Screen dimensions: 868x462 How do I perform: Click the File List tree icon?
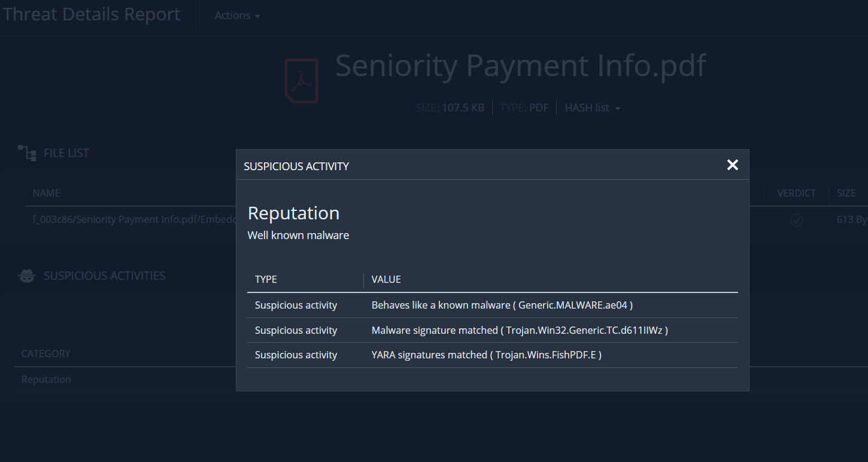(27, 153)
